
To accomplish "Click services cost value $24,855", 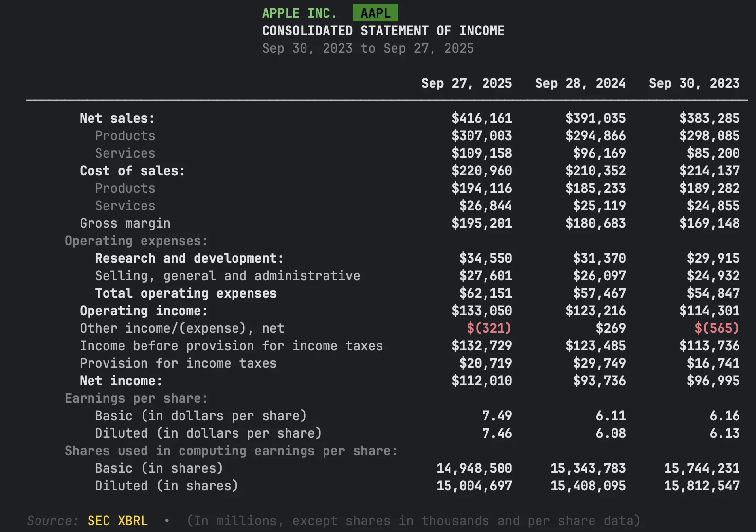I will click(x=713, y=206).
